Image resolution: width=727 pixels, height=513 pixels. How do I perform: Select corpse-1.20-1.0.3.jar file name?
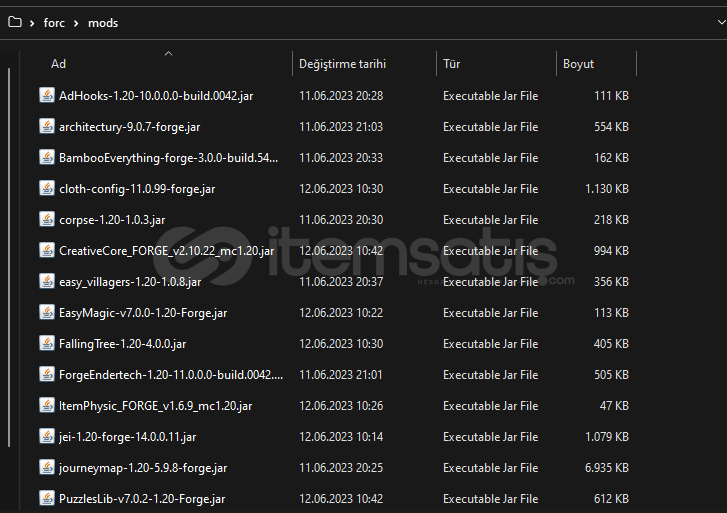(112, 220)
